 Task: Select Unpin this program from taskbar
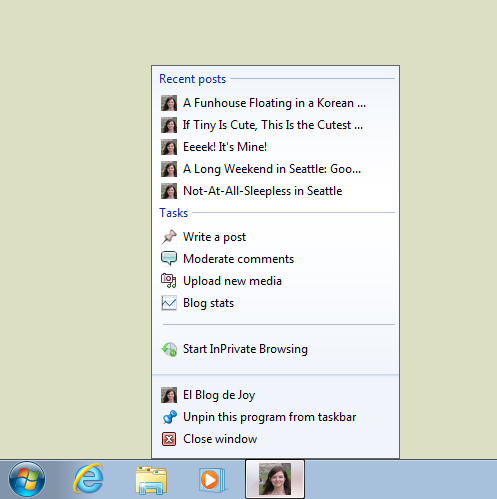click(275, 417)
